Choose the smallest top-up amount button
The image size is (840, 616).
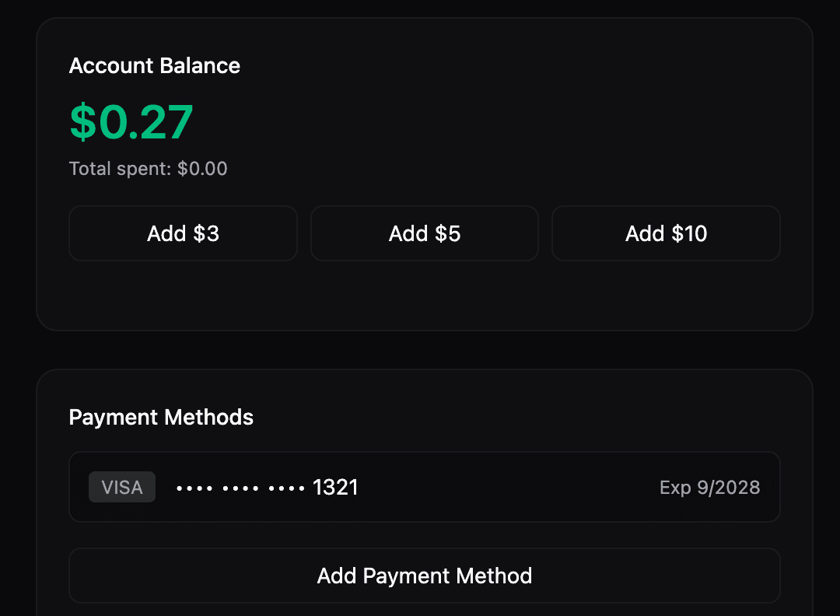(183, 233)
